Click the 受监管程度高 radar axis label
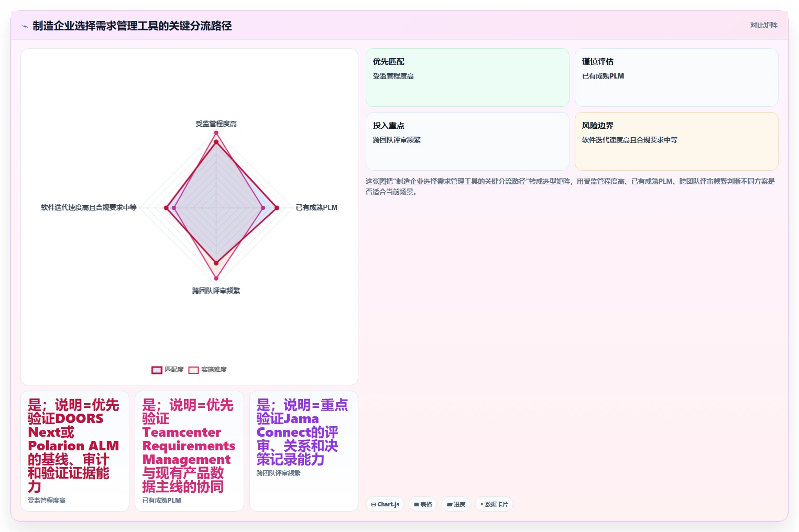 (x=216, y=124)
